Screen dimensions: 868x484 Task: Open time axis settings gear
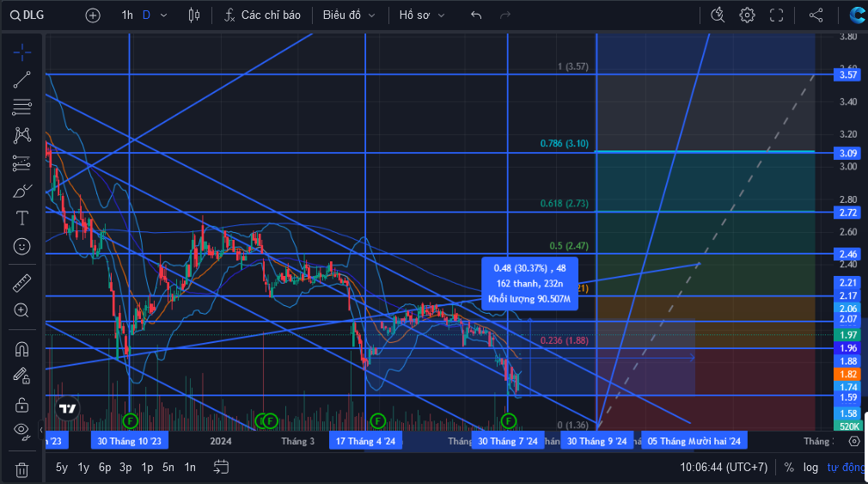point(854,441)
